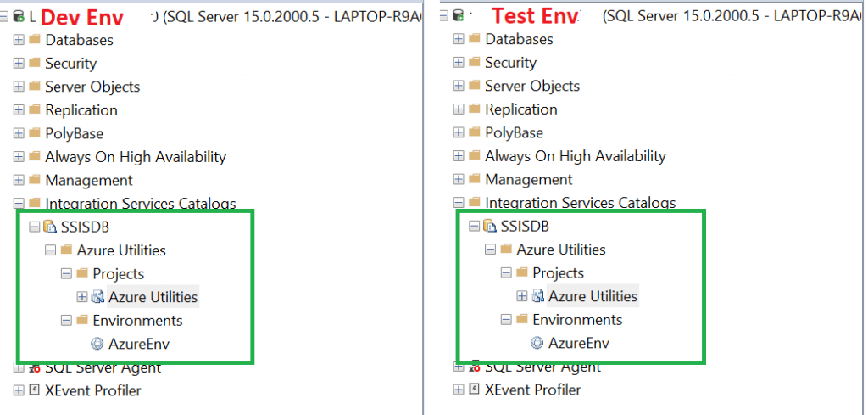Expand the Azure Utilities project in Dev Env
The height and width of the screenshot is (415, 868).
click(82, 297)
